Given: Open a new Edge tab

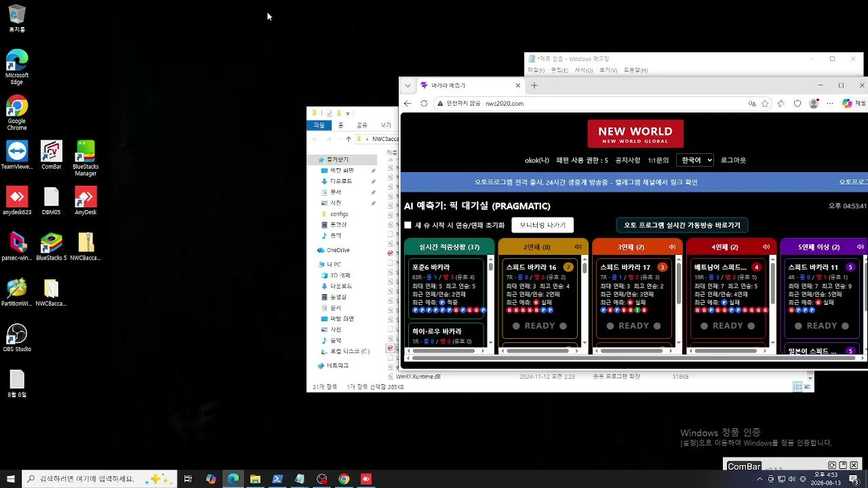Looking at the screenshot, I should click(534, 85).
